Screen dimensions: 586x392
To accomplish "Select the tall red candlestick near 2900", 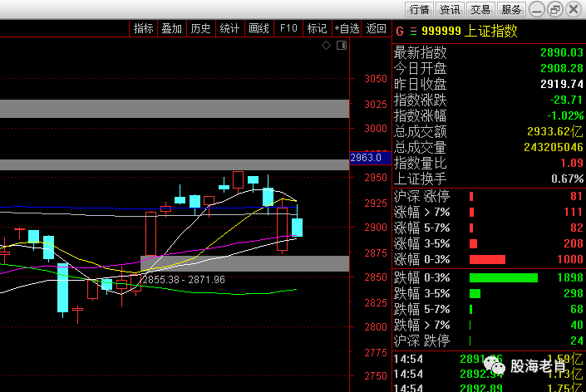I will [150, 233].
